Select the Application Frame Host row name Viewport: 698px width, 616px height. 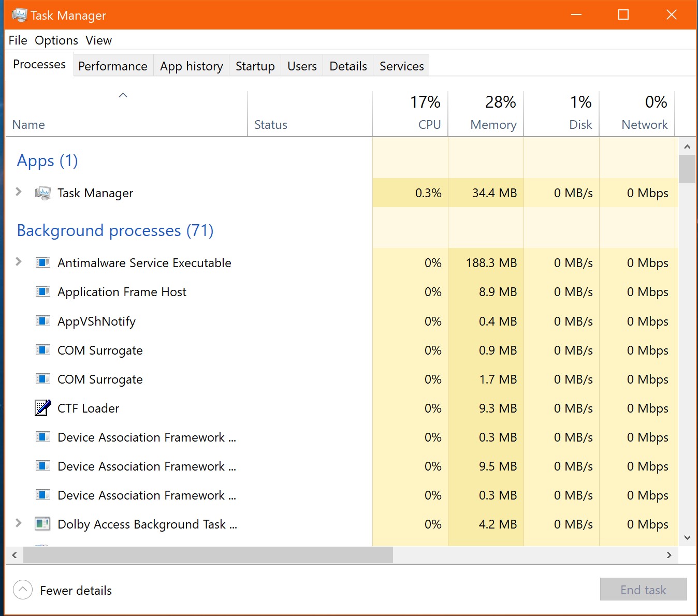pos(122,292)
